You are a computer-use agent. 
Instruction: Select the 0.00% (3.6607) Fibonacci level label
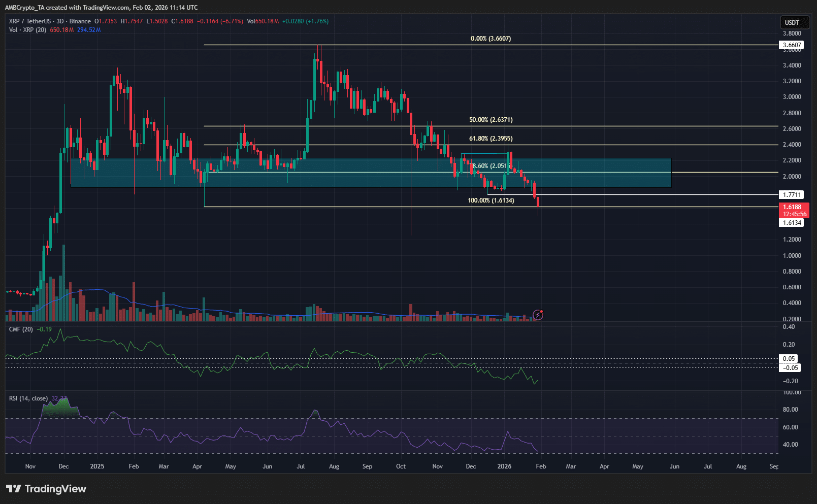491,39
